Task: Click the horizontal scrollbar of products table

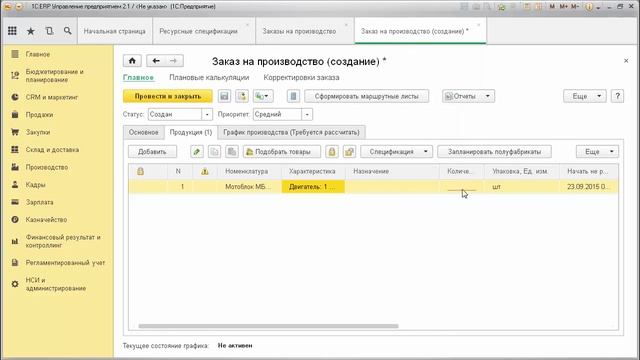Action: [268, 326]
